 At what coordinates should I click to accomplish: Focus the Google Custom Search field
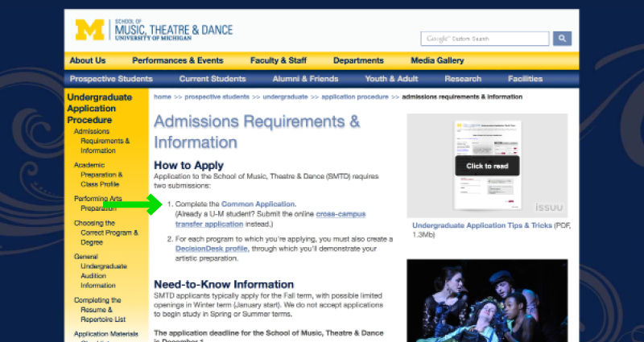485,39
